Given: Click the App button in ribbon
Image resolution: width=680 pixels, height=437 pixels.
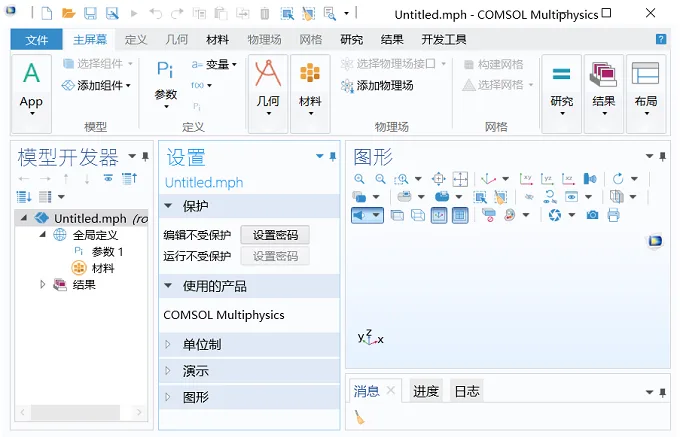Looking at the screenshot, I should point(31,93).
